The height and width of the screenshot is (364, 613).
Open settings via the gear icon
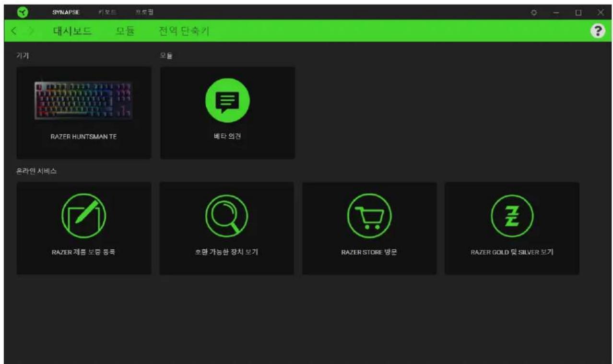coord(534,12)
